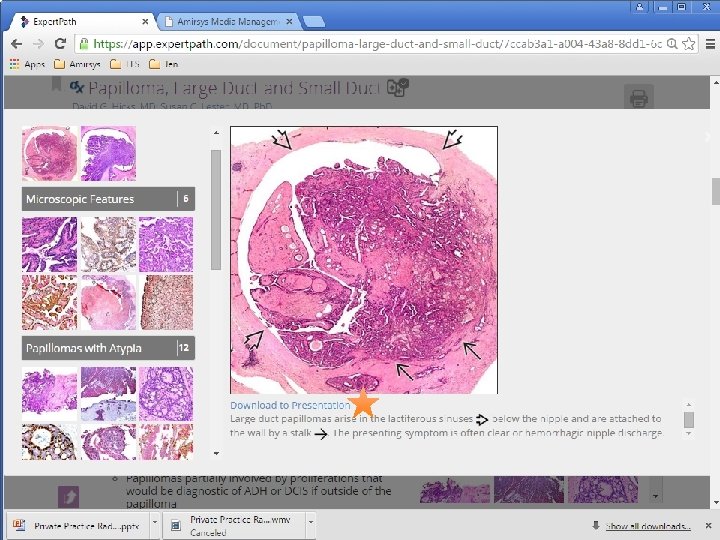Screen dimensions: 720x540
Task: Click the compare icon after the title
Action: click(x=398, y=87)
